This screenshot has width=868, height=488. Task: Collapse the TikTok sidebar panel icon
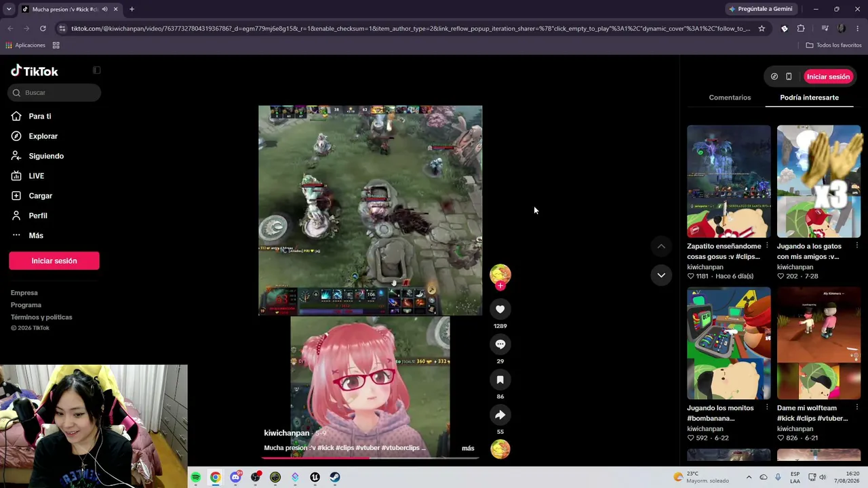coord(96,70)
